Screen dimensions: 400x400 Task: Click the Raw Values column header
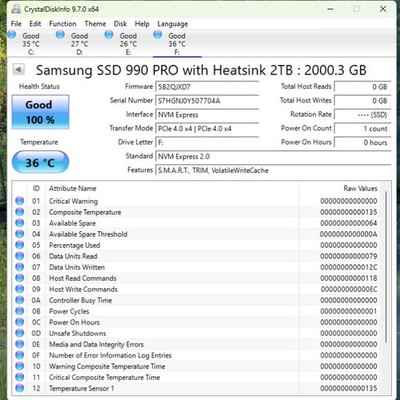tap(360, 188)
